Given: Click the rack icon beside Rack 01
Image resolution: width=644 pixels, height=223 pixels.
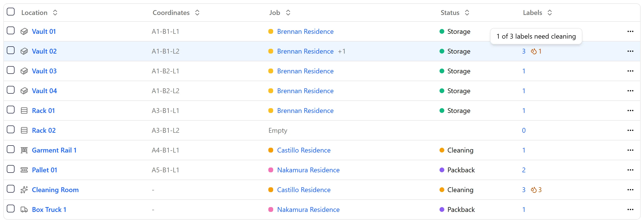Looking at the screenshot, I should click(24, 111).
